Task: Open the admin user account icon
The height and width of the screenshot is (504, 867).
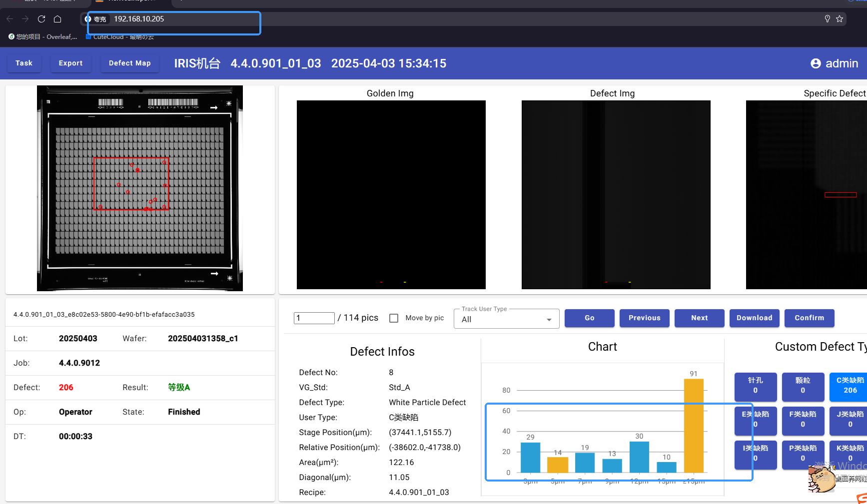Action: coord(816,63)
